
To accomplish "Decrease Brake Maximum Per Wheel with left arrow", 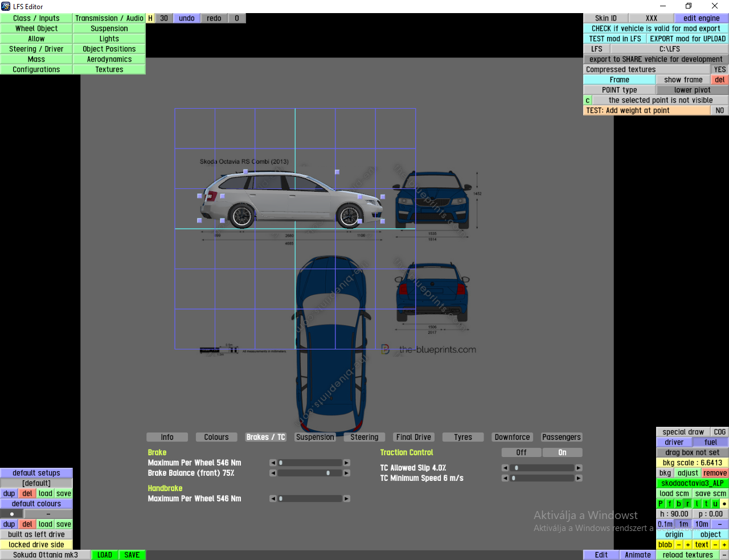I will 273,463.
